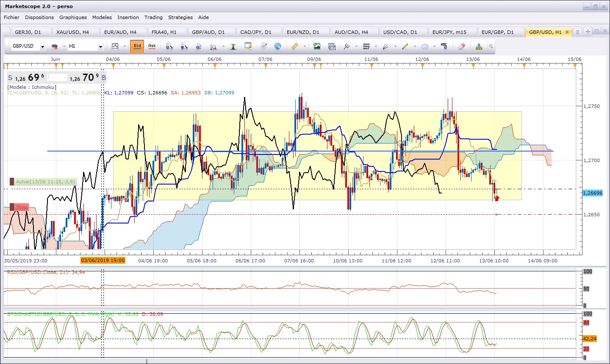Zoom in with the plus magnifier icon
This screenshot has width=610, height=364.
pyautogui.click(x=169, y=46)
